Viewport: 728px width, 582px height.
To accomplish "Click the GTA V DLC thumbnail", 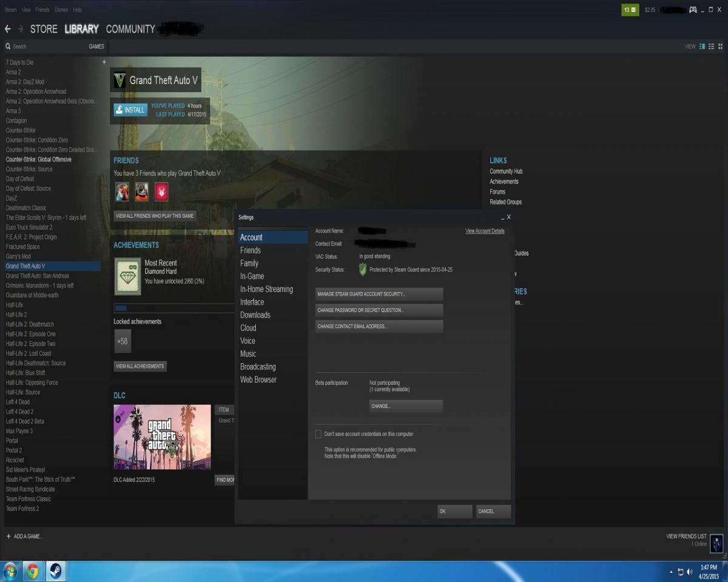I will tap(163, 437).
